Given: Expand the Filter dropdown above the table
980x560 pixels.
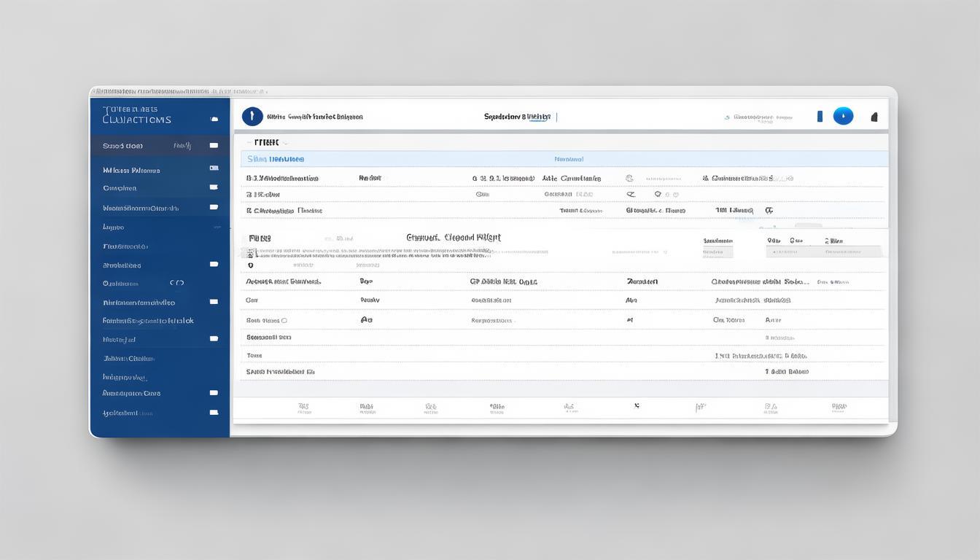Looking at the screenshot, I should click(268, 142).
